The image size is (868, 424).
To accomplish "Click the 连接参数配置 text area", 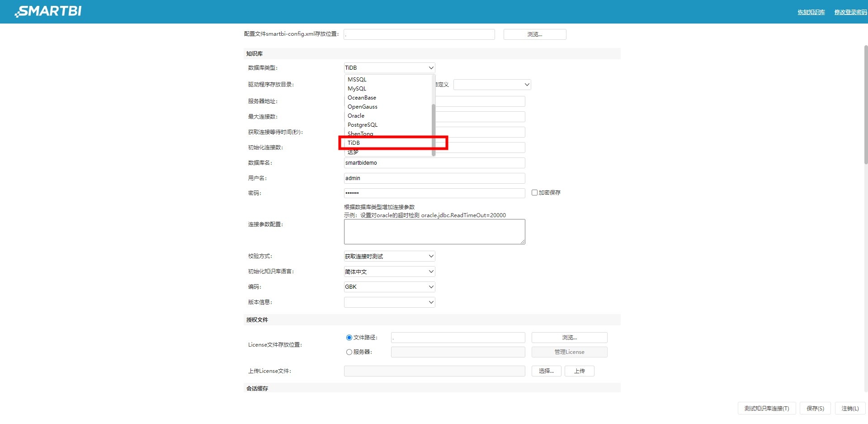I will [434, 232].
